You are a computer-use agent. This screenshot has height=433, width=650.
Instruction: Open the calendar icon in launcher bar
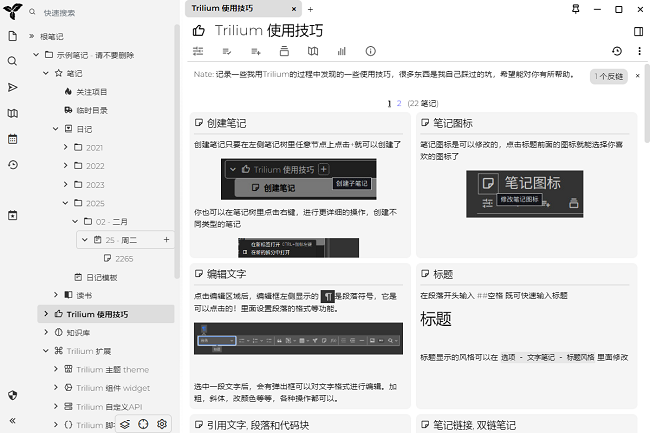tap(13, 138)
